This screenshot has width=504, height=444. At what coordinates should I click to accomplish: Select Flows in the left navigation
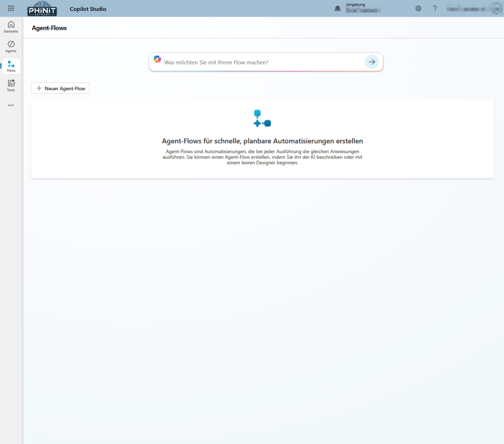11,66
